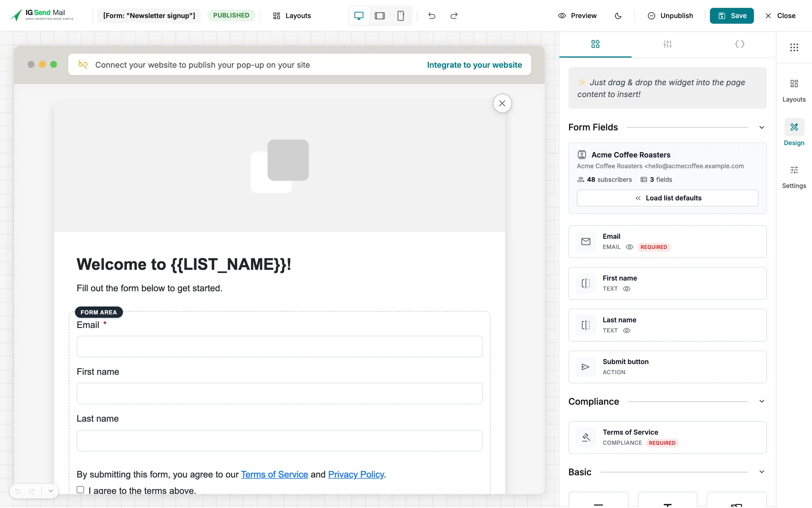Screen dimensions: 812x508
Task: Undo using the top toolbar arrow
Action: pos(431,16)
